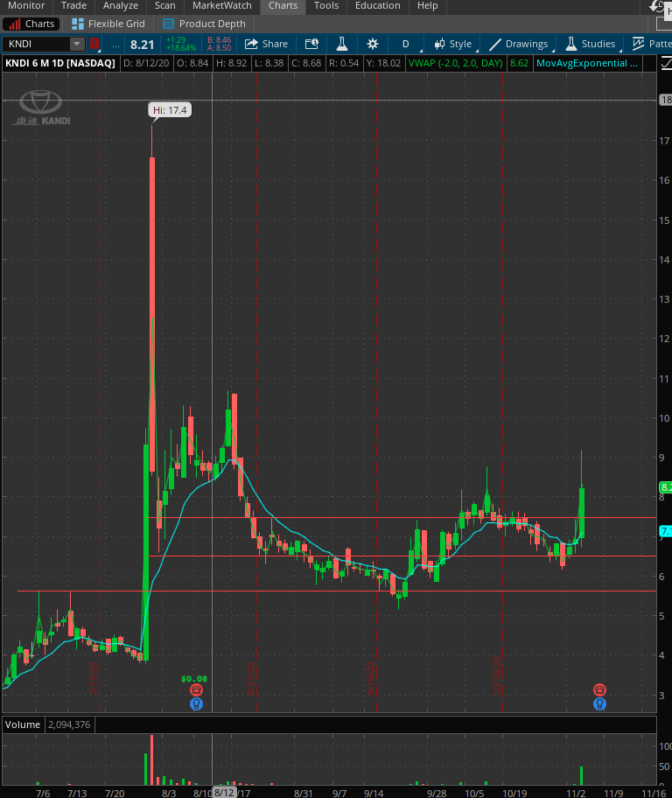
Task: Click the Hi: 17.4 price bubble
Action: tap(170, 110)
